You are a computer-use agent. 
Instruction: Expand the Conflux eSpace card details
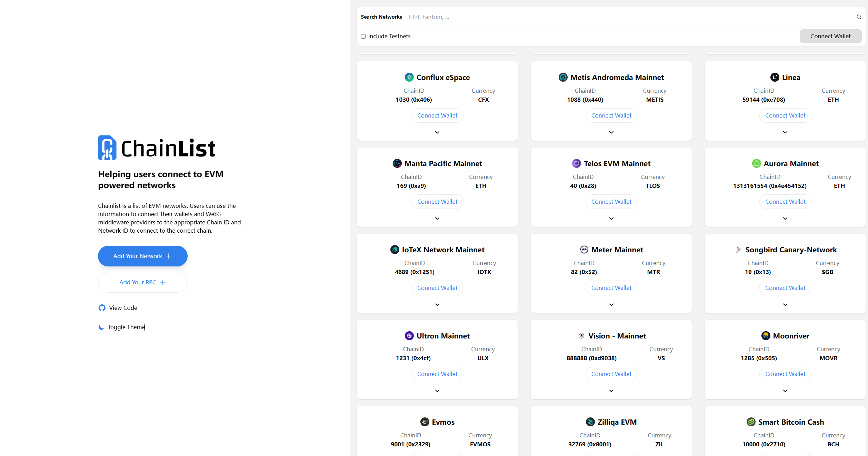(x=437, y=132)
